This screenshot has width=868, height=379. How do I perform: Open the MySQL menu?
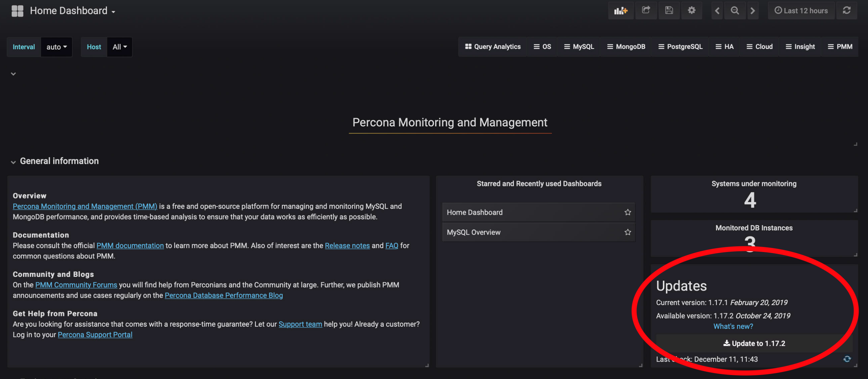tap(579, 47)
